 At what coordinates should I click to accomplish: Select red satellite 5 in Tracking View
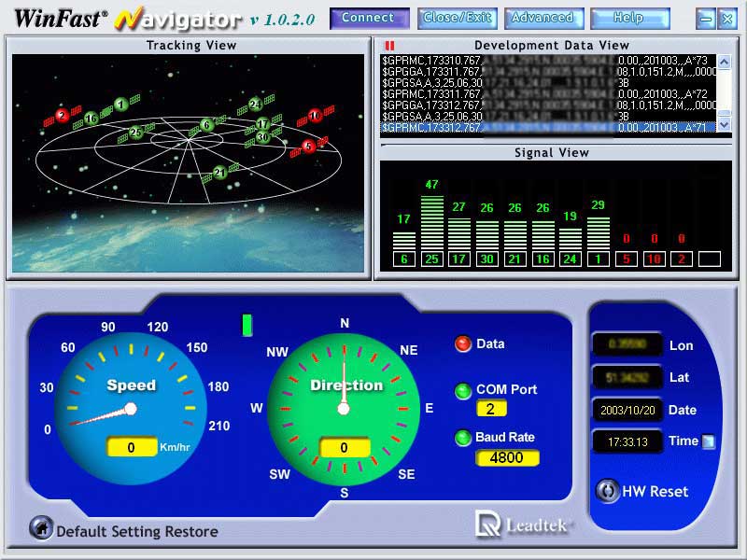[308, 147]
